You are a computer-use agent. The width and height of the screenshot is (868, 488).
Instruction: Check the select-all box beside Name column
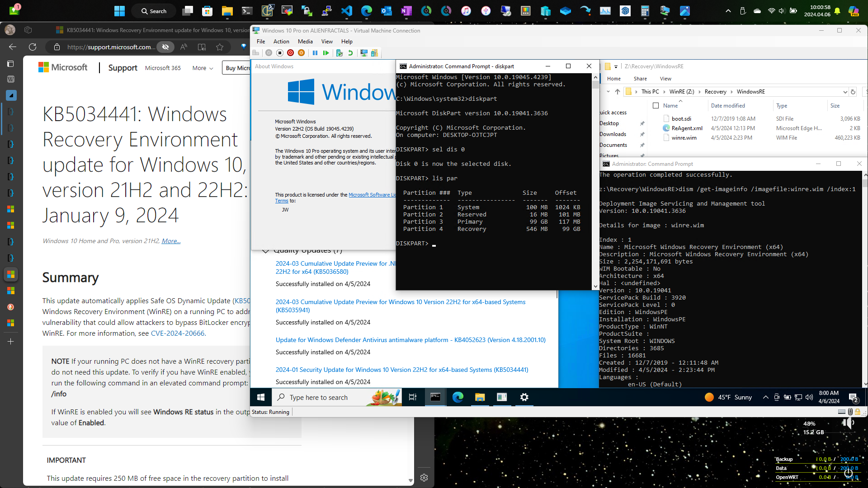[656, 106]
